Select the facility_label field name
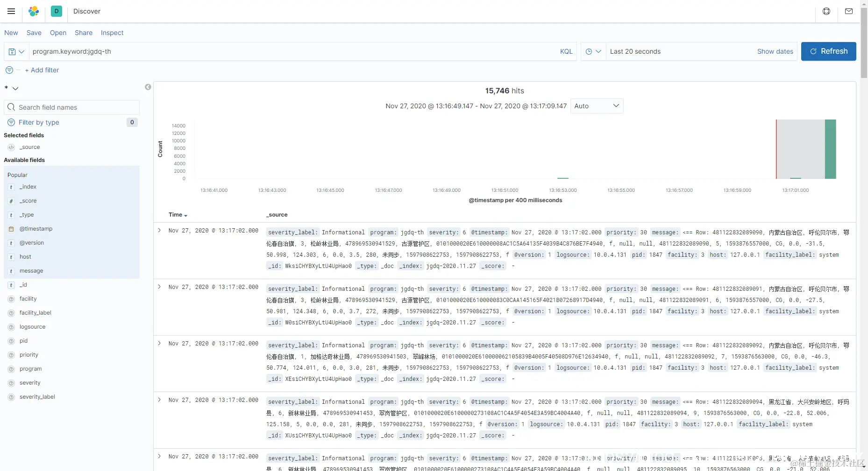The width and height of the screenshot is (868, 471). click(x=36, y=313)
